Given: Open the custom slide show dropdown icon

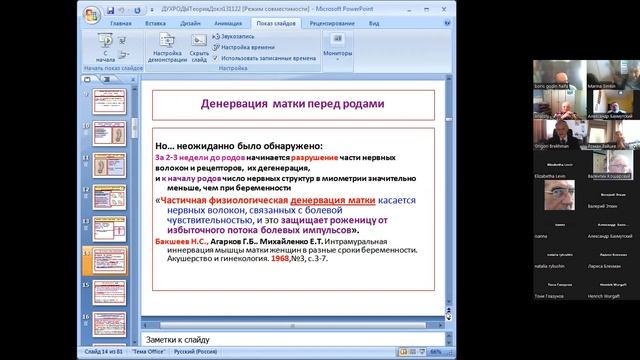Looking at the screenshot, I should [x=124, y=54].
